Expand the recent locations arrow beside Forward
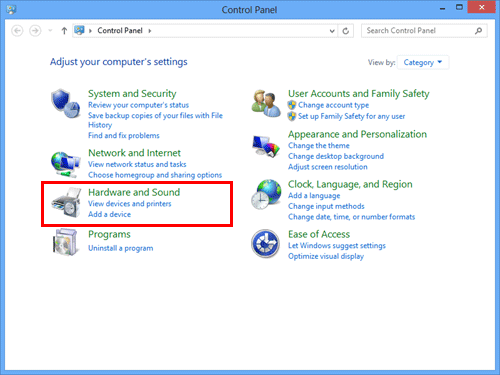 point(50,31)
